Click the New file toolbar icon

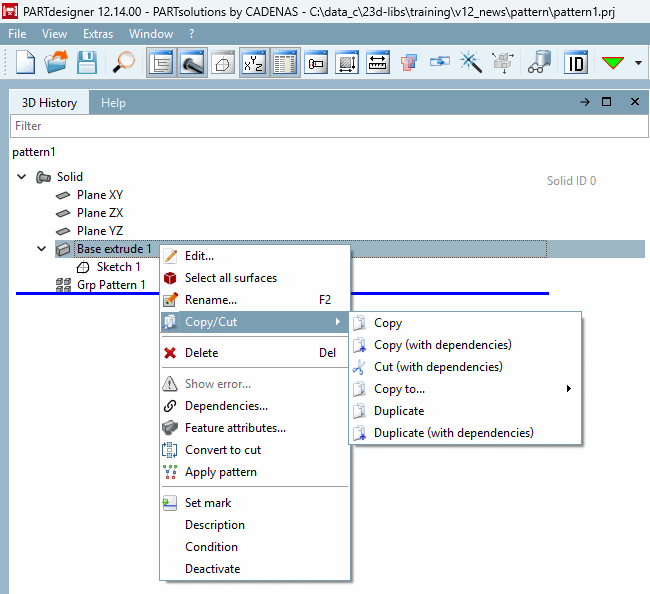click(x=25, y=63)
